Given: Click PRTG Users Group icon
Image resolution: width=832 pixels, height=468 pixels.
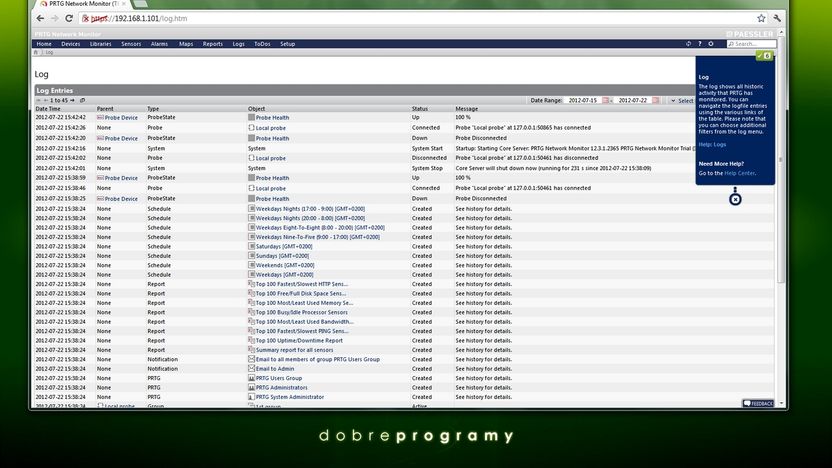Looking at the screenshot, I should coord(252,378).
